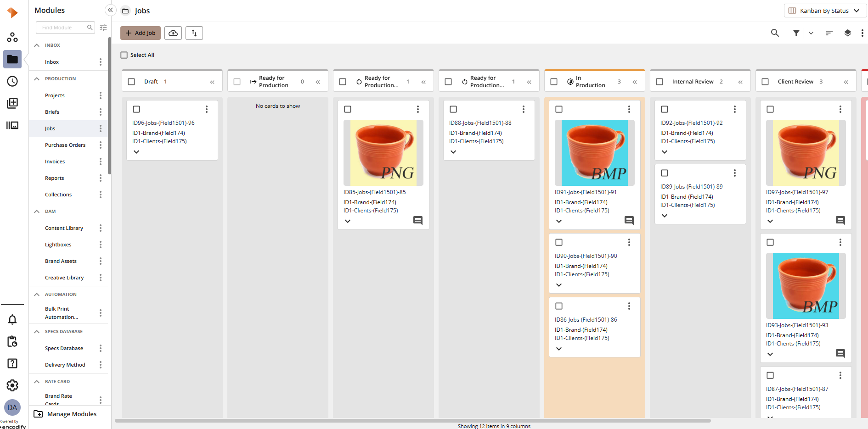Open the Content Library module
This screenshot has width=868, height=429.
coord(64,228)
